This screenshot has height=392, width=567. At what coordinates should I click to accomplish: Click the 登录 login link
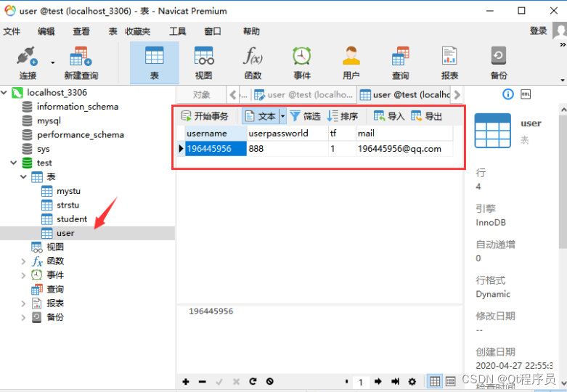pyautogui.click(x=539, y=30)
